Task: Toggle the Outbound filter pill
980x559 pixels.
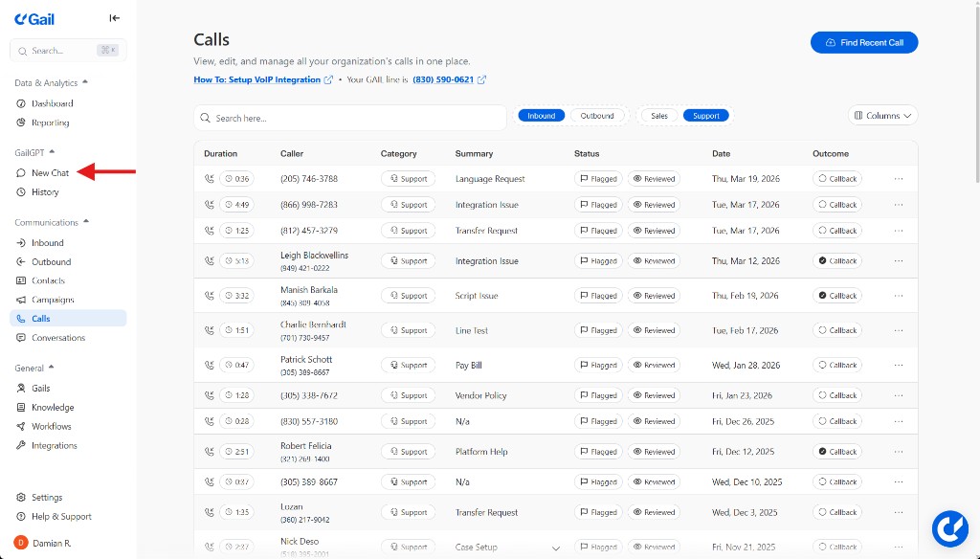Action: coord(597,116)
